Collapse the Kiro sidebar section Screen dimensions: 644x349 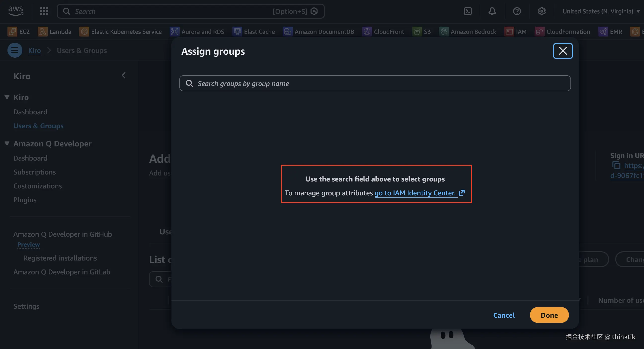click(x=7, y=97)
